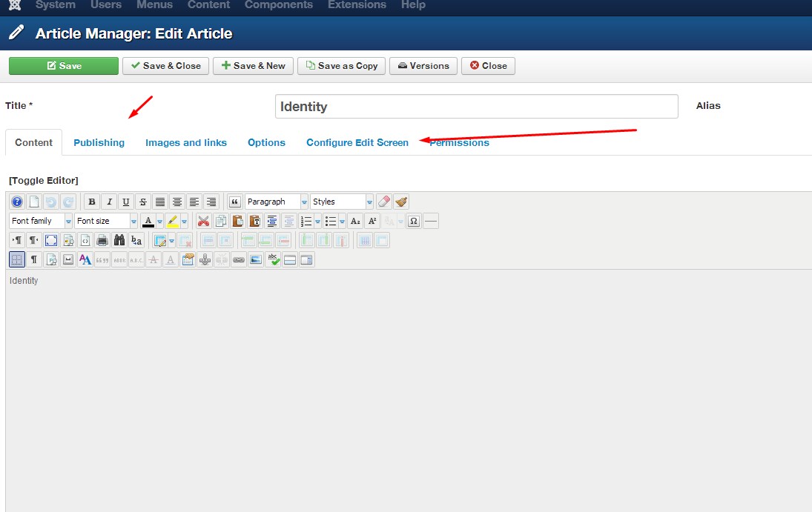Open find using the binoculars icon
Screen dimensions: 812x512
pos(119,240)
